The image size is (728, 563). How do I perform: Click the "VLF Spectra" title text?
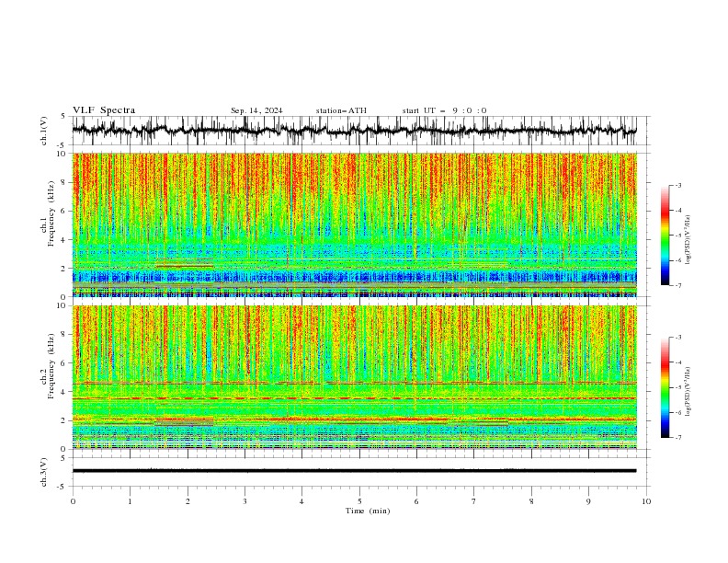click(104, 110)
